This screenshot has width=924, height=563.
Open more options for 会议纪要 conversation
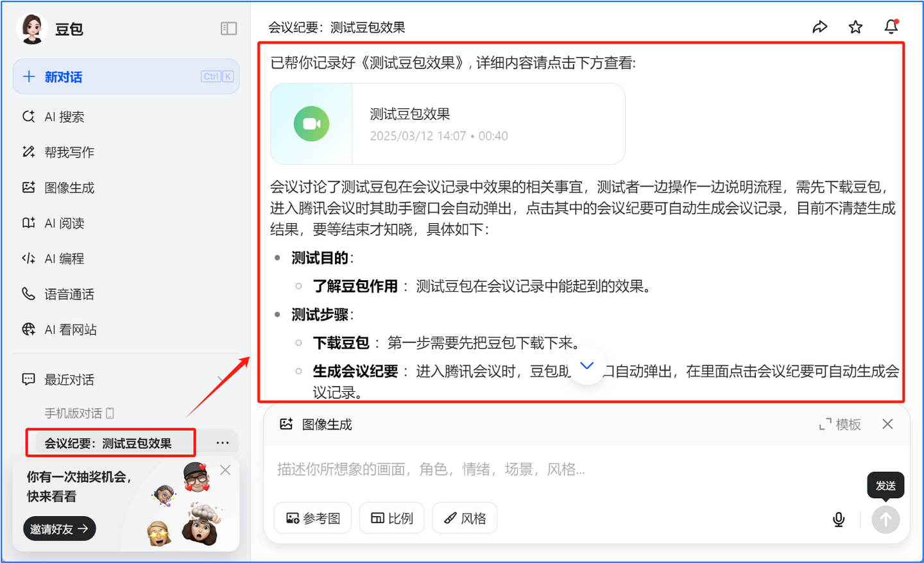pos(223,443)
